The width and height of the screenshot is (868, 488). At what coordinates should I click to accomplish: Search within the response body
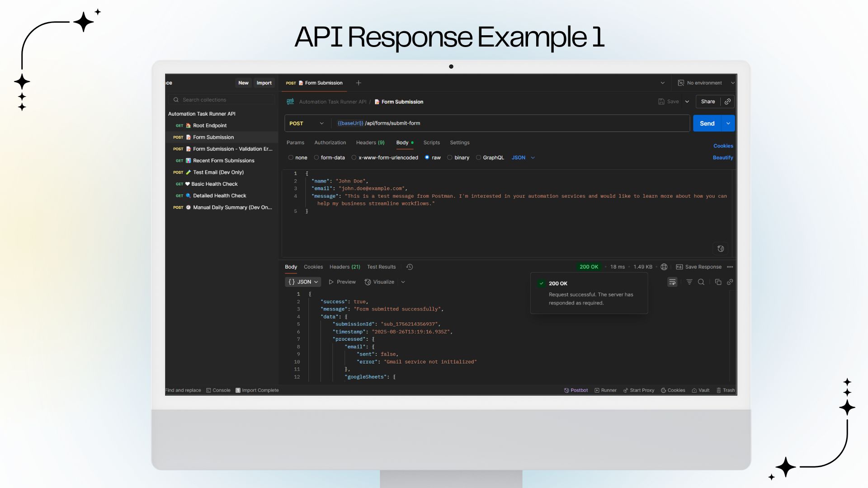click(x=701, y=282)
